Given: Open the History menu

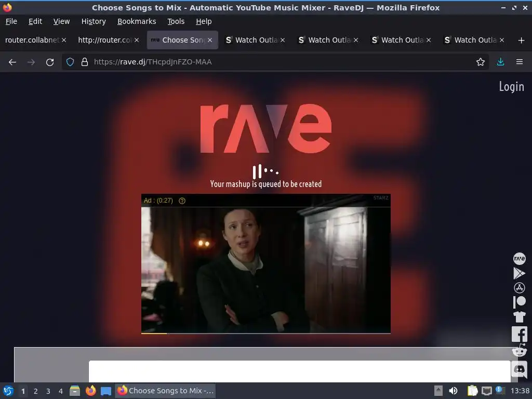Looking at the screenshot, I should [94, 21].
